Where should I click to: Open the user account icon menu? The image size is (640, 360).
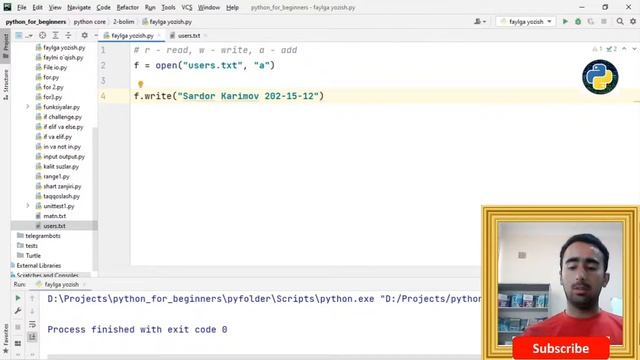point(480,21)
